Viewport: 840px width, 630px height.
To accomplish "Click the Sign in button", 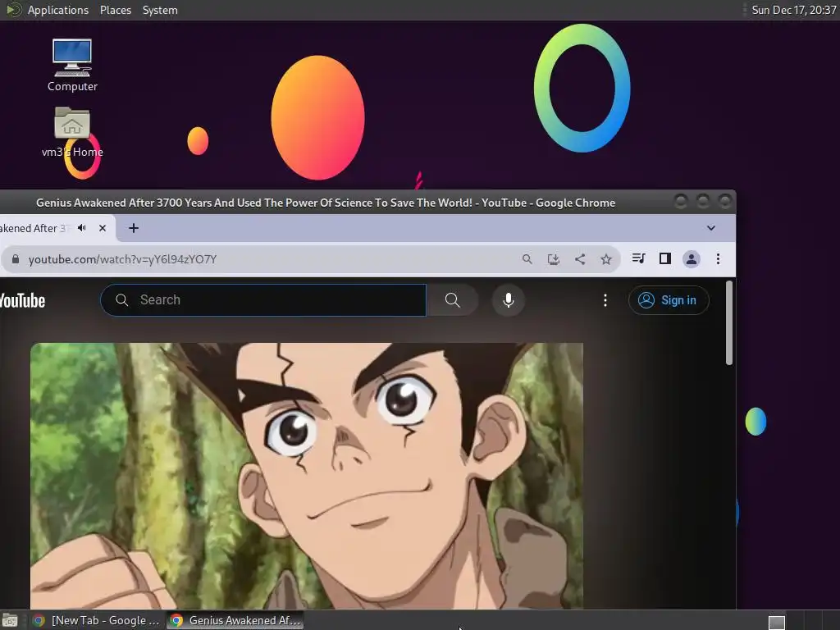I will (x=669, y=300).
